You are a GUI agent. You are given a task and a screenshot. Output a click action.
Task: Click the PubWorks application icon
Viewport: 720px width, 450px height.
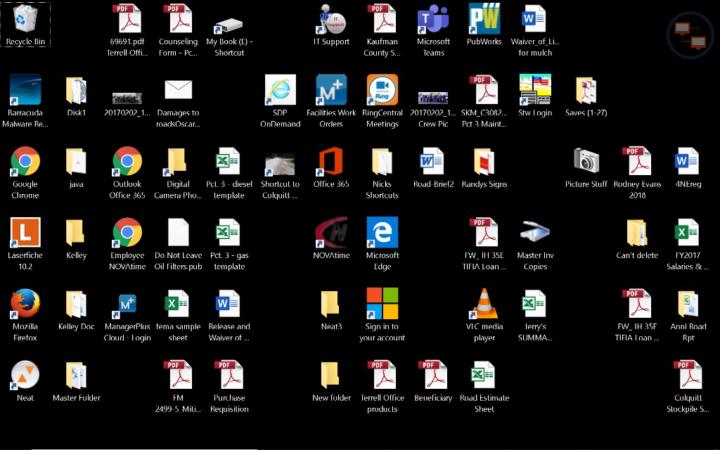tap(485, 20)
